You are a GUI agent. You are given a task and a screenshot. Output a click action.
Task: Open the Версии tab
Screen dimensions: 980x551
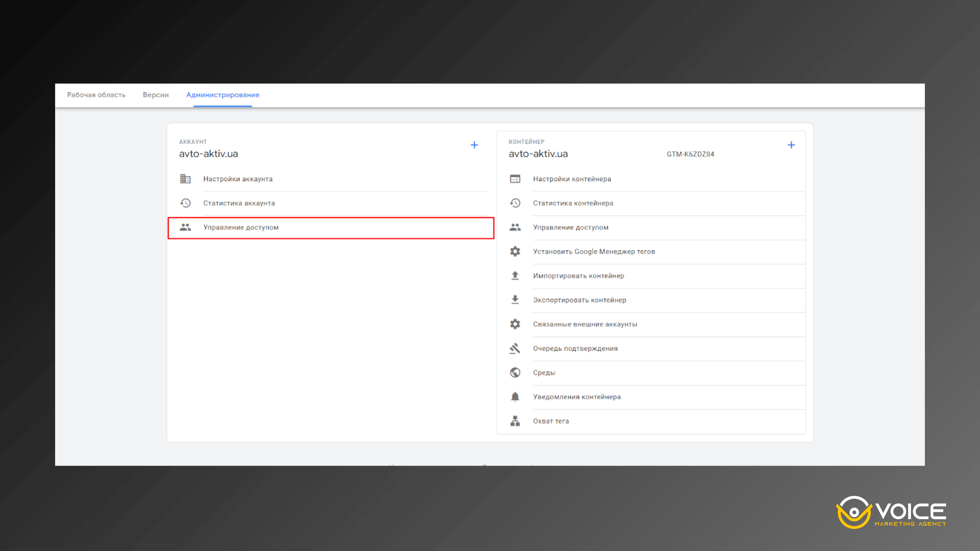tap(156, 95)
